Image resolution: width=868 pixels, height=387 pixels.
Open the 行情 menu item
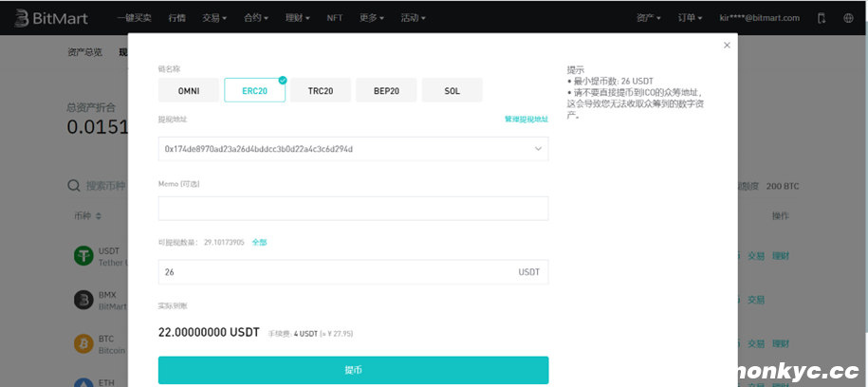click(176, 18)
